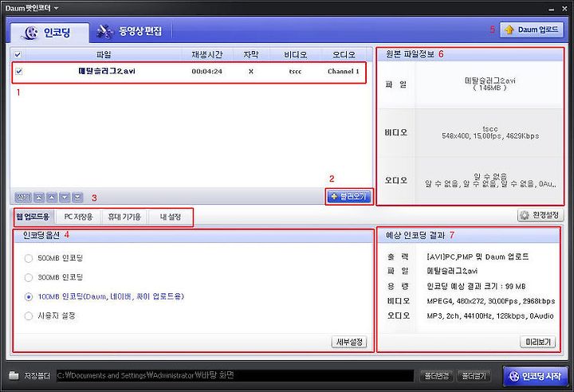The height and width of the screenshot is (392, 574).
Task: Switch to the 동영상 편집 tab
Action: click(130, 31)
